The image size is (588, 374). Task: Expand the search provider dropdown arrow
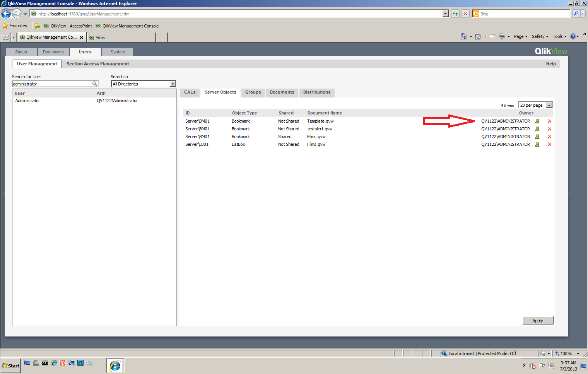(x=583, y=14)
